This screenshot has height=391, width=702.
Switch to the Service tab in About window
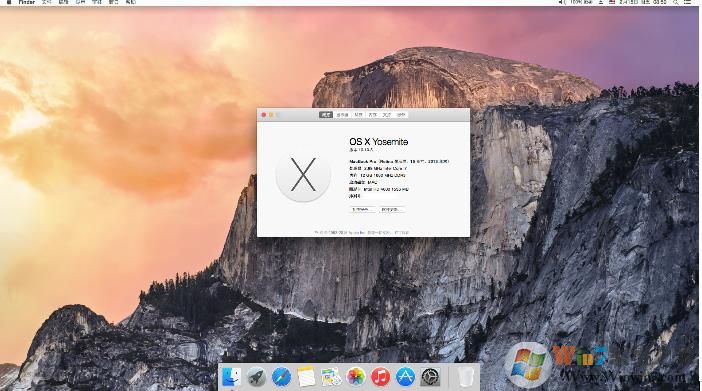click(x=401, y=115)
